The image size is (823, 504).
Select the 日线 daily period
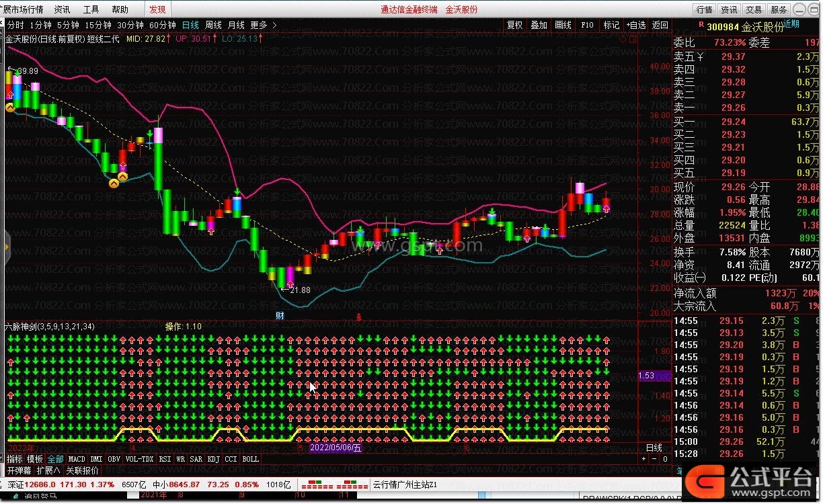pos(191,25)
